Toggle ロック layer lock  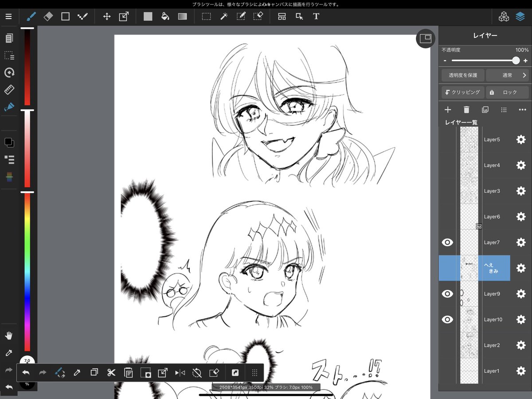pos(507,92)
